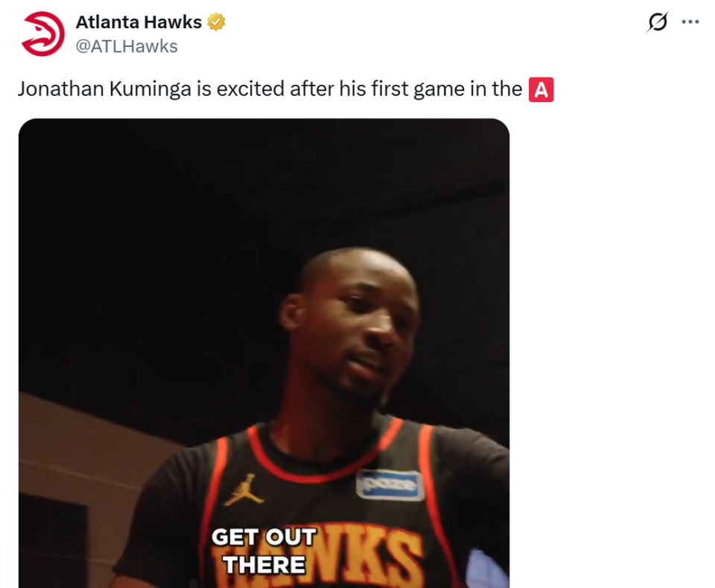The height and width of the screenshot is (588, 715).
Task: Click the word THERE in the caption
Action: pos(264,565)
